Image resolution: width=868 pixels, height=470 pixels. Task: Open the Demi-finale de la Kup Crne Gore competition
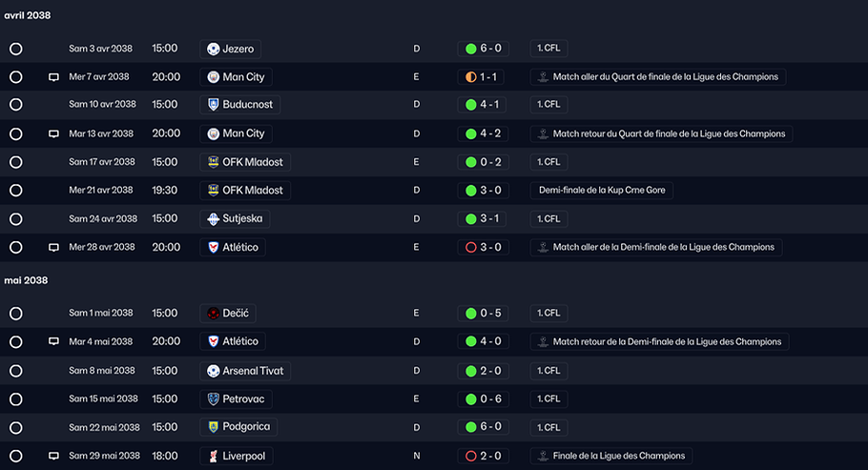pyautogui.click(x=602, y=191)
